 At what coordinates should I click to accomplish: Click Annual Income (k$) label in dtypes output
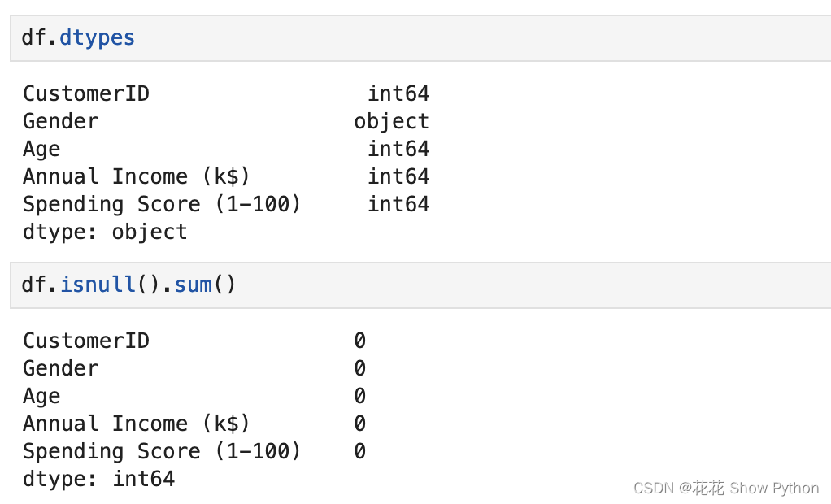click(x=137, y=176)
